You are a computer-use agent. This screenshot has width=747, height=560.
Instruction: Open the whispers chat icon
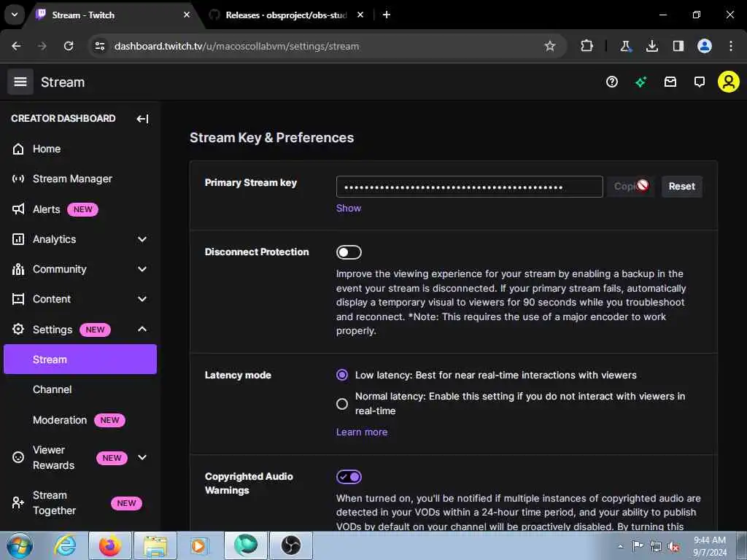point(700,82)
